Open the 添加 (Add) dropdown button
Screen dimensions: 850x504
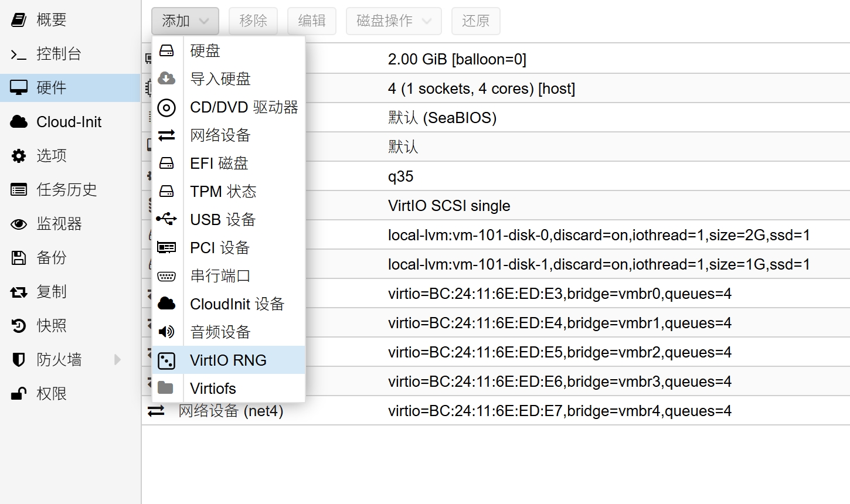click(x=185, y=21)
